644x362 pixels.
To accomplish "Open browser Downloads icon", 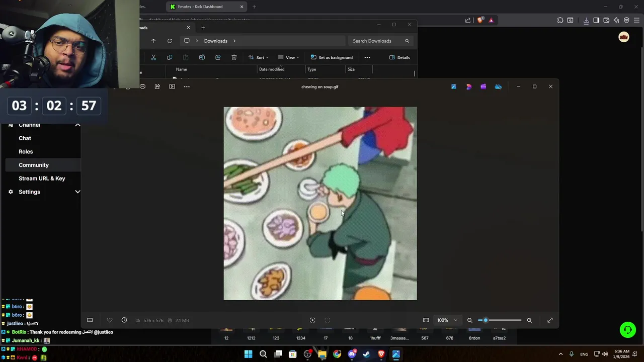I will [586, 20].
